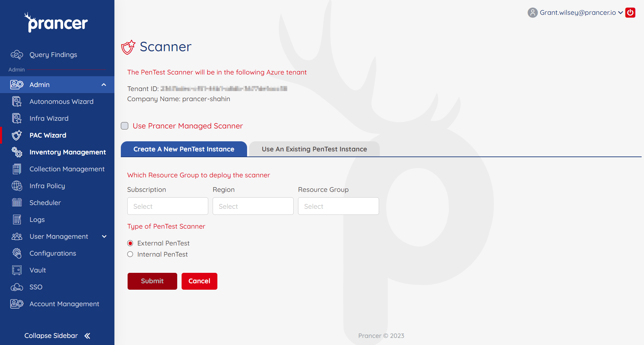
Task: Click the Scanner page heading
Action: pyautogui.click(x=165, y=47)
